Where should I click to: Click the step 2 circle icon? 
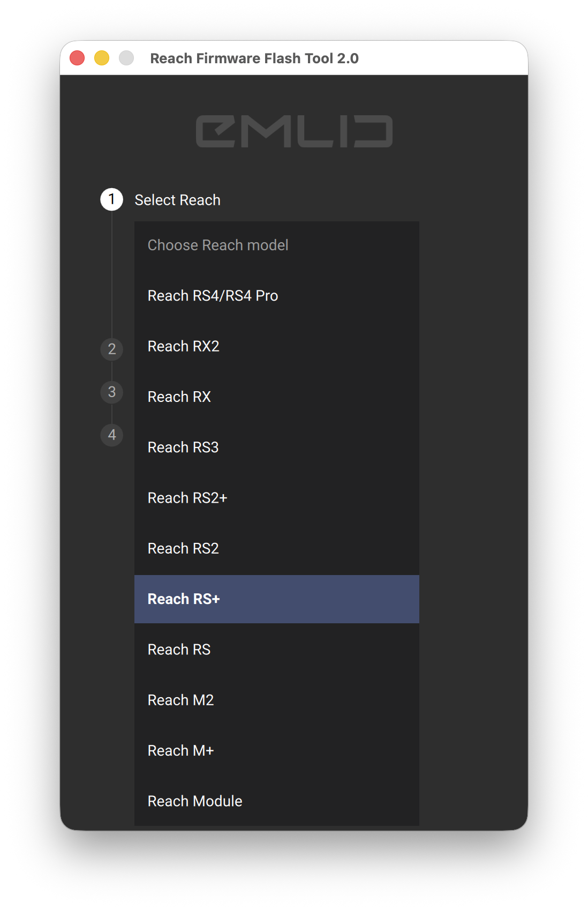[112, 349]
